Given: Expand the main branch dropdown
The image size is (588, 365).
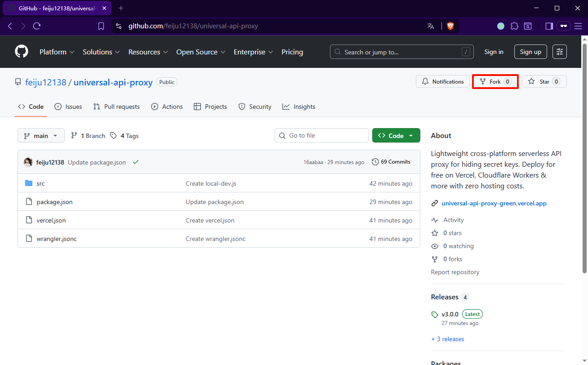Looking at the screenshot, I should [41, 136].
